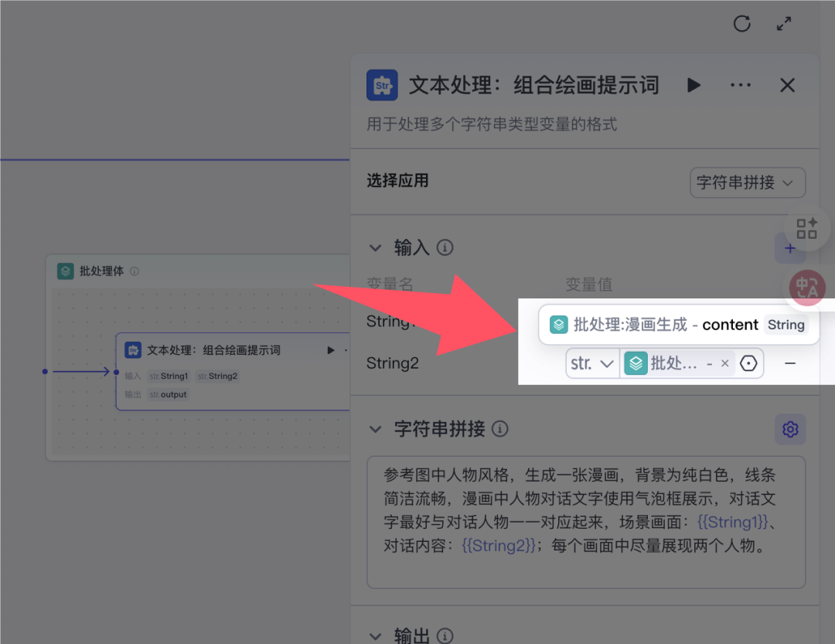Image resolution: width=835 pixels, height=644 pixels.
Task: Open the 字符串拼接 application dropdown
Action: tap(747, 182)
